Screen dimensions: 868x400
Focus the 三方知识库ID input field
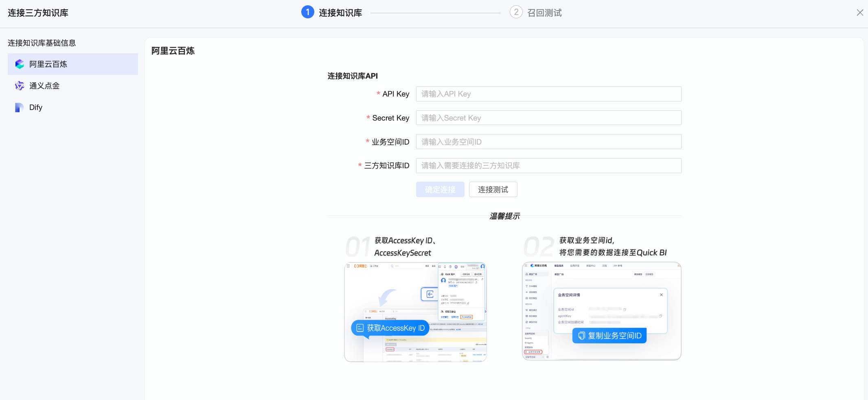coord(548,166)
